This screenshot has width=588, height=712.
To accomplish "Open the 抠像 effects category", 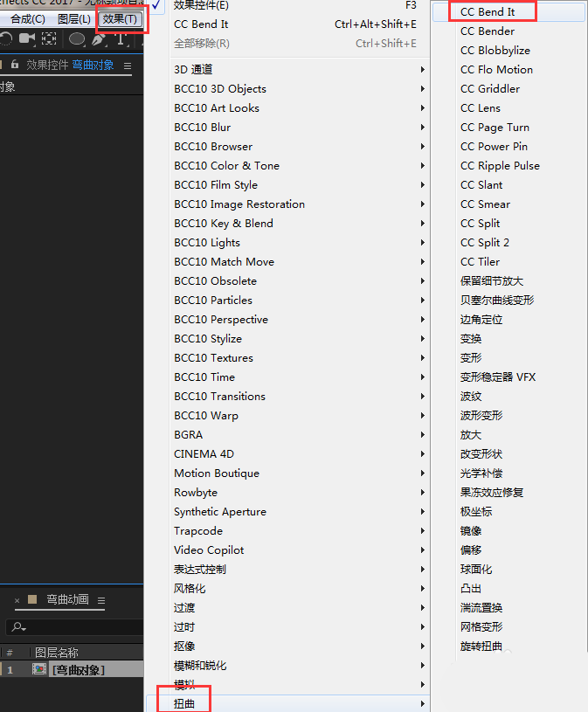I will point(299,646).
